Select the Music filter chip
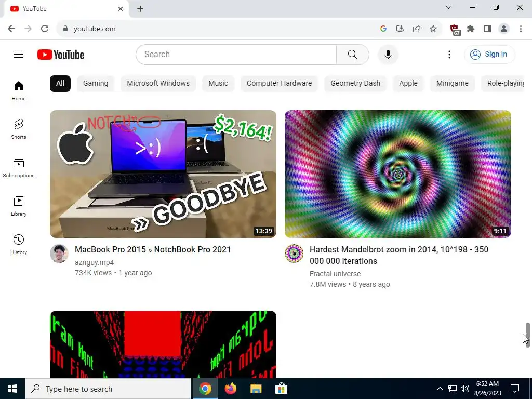This screenshot has height=399, width=532. (x=218, y=84)
